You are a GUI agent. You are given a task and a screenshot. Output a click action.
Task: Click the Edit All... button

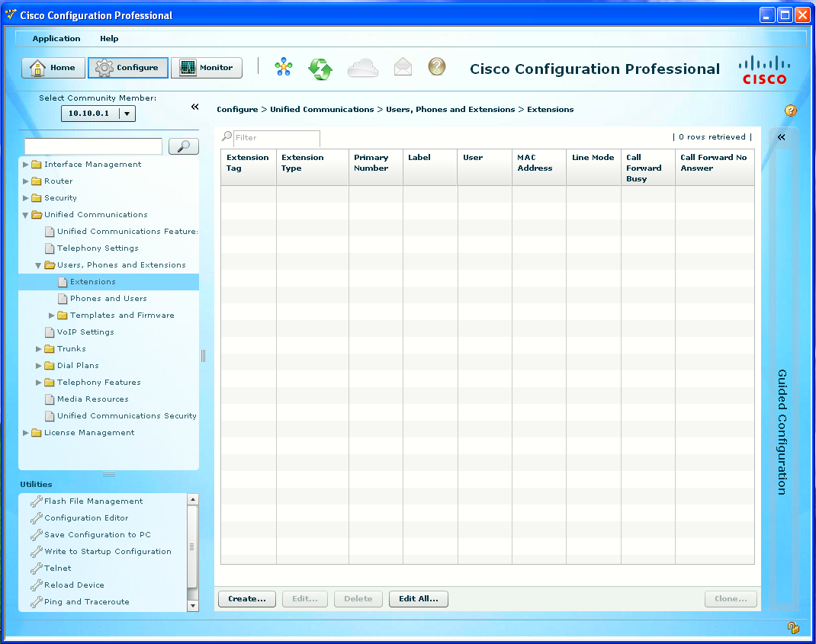coord(419,599)
